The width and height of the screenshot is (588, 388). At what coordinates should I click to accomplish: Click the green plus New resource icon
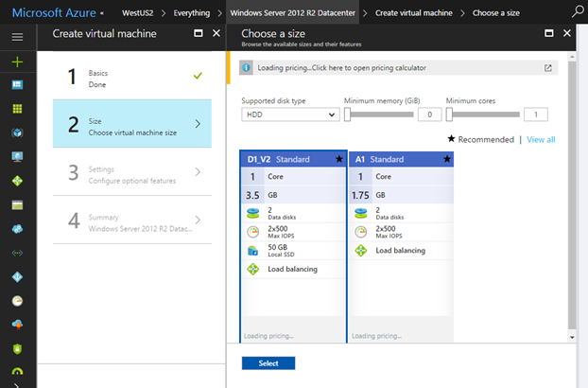coord(17,62)
